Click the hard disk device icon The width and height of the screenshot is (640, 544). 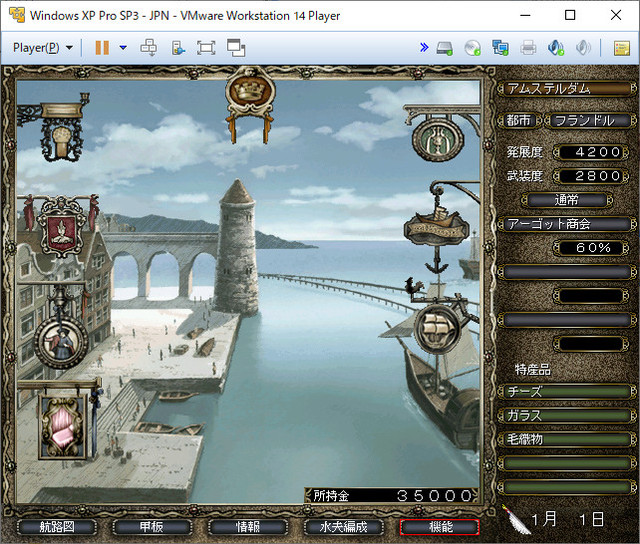click(x=444, y=48)
